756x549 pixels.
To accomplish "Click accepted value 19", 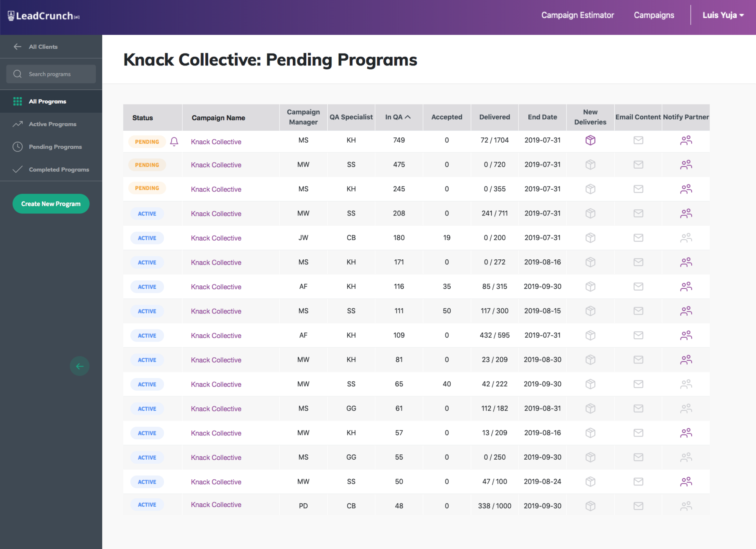I will [x=447, y=237].
